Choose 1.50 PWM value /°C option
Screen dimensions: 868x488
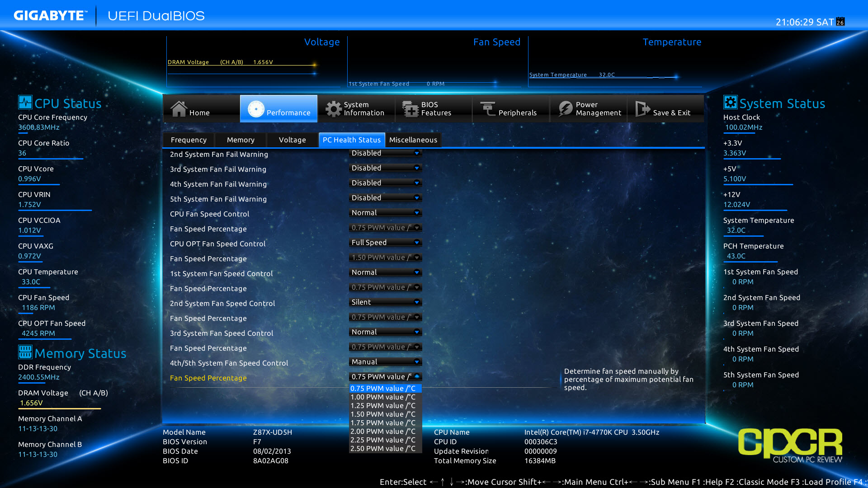[385, 414]
